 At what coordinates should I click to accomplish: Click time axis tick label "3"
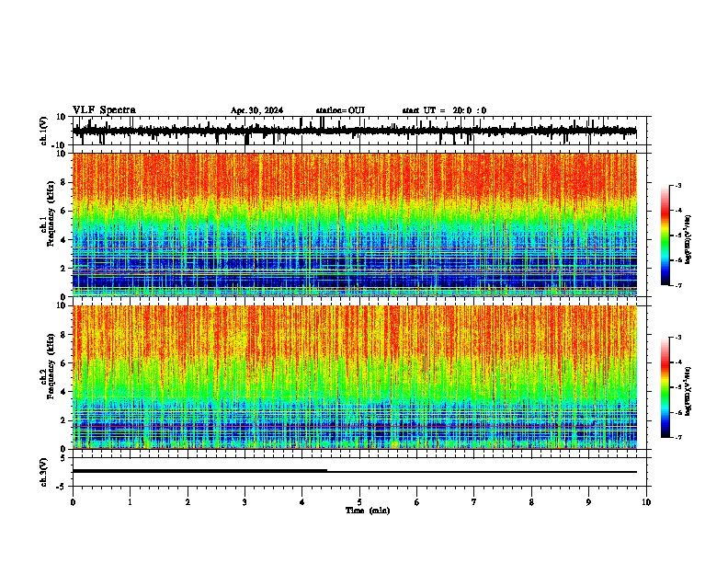click(x=245, y=502)
